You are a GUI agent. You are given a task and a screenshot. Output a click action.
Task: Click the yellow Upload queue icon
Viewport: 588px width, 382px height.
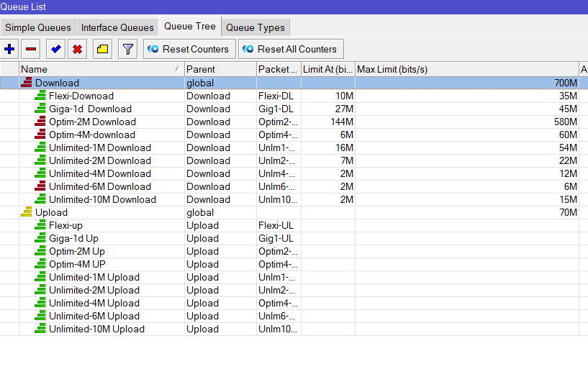pos(26,212)
